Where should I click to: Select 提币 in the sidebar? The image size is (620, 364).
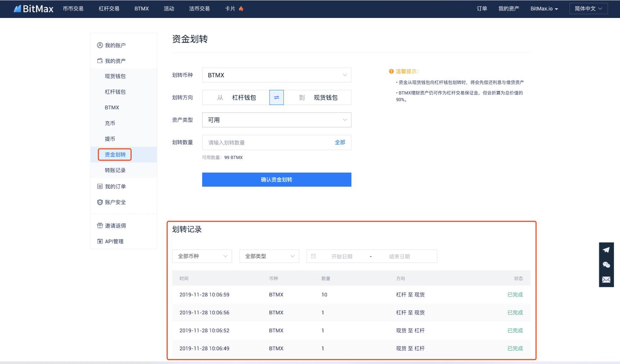pos(110,139)
